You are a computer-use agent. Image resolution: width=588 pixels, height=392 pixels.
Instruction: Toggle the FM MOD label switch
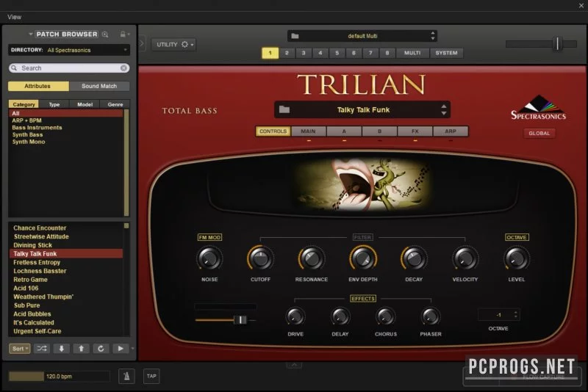(x=209, y=237)
